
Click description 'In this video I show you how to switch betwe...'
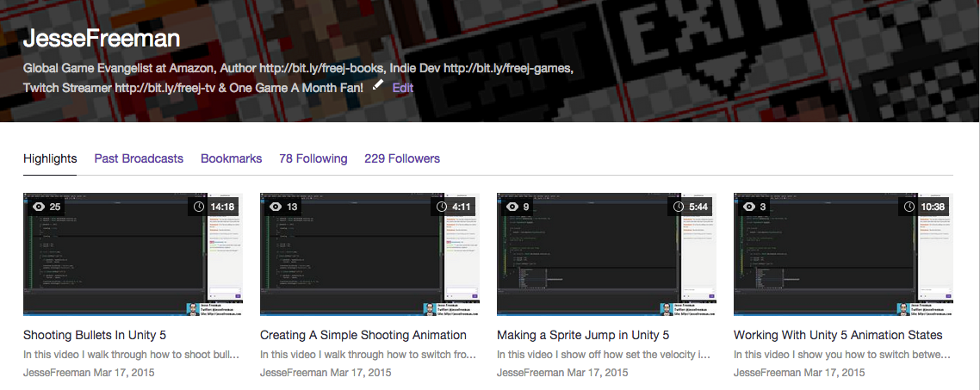842,355
